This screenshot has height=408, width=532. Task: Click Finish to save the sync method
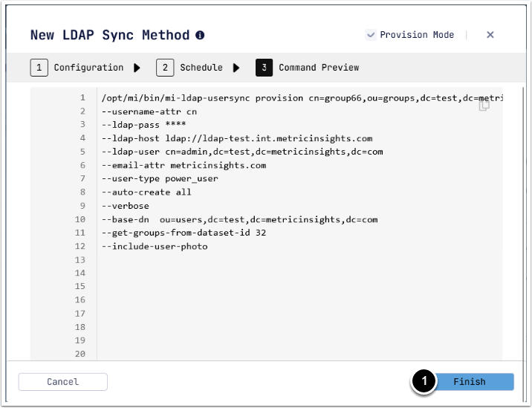point(469,382)
